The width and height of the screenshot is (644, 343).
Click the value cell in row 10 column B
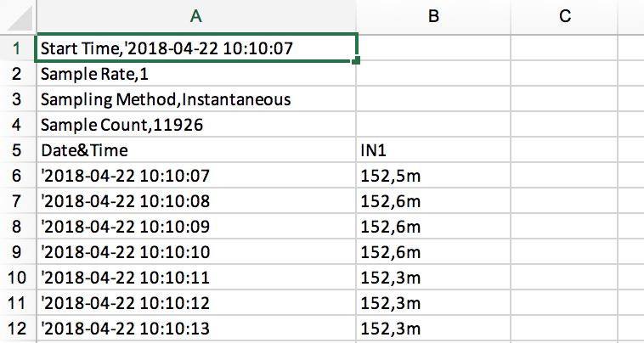432,278
